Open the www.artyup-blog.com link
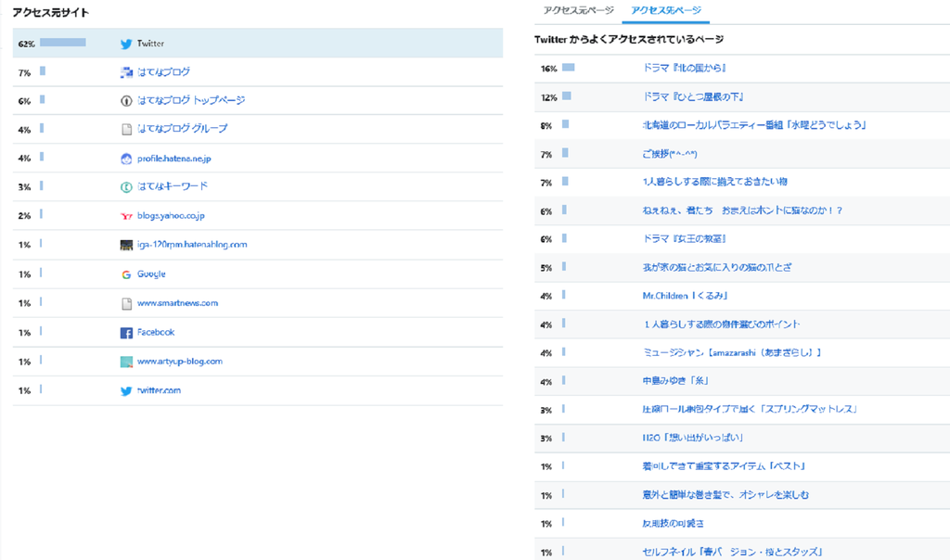 [x=180, y=362]
